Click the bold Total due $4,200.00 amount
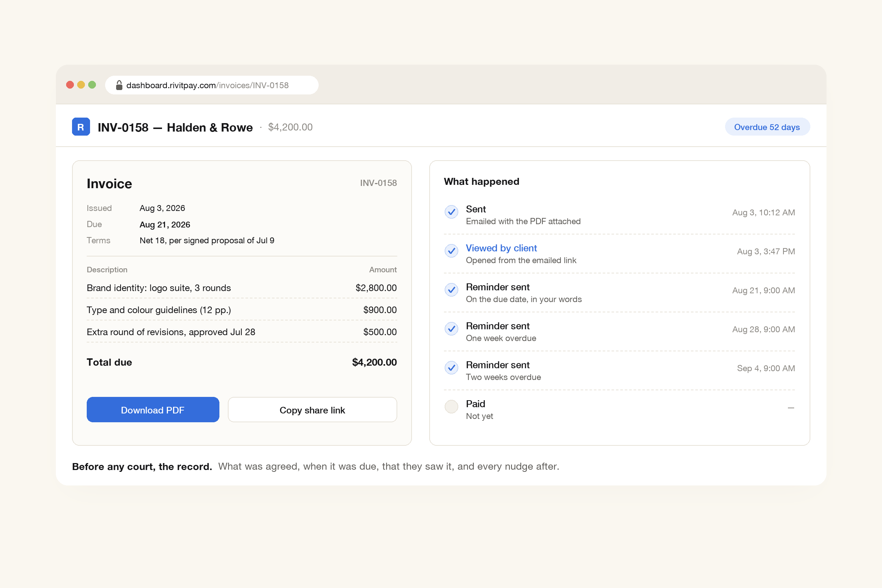 [374, 362]
